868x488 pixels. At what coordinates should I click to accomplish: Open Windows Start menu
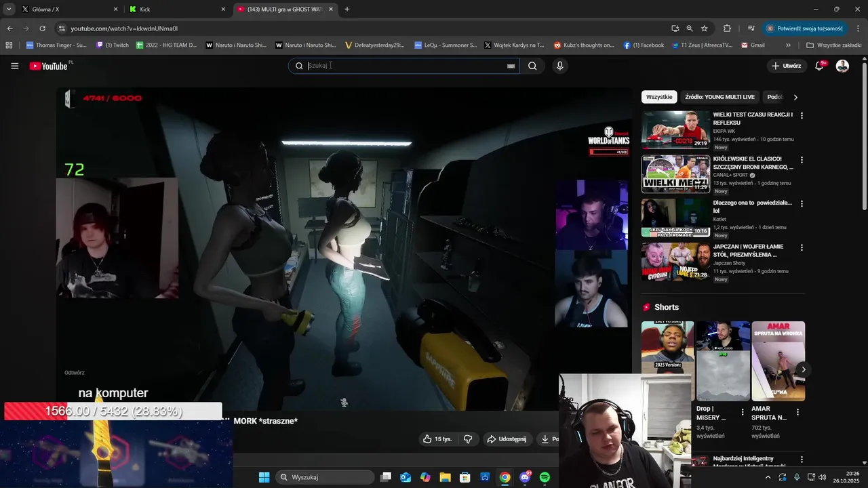point(264,477)
